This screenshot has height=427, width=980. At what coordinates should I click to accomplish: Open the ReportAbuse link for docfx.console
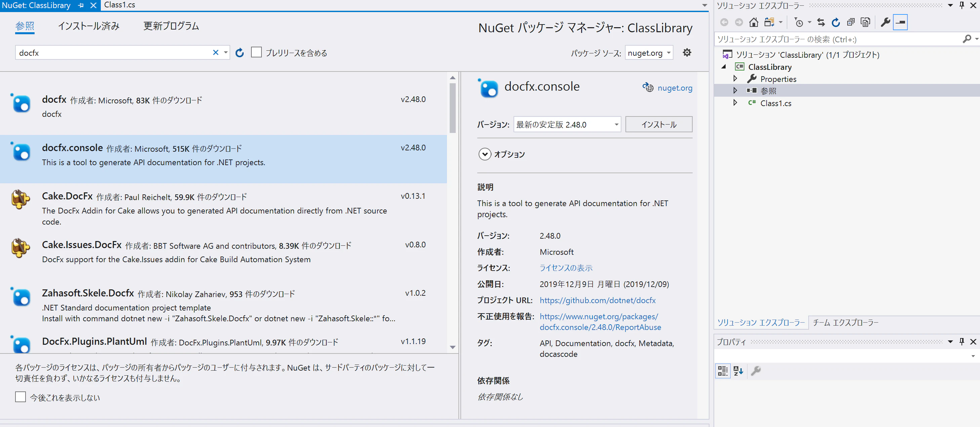click(600, 321)
